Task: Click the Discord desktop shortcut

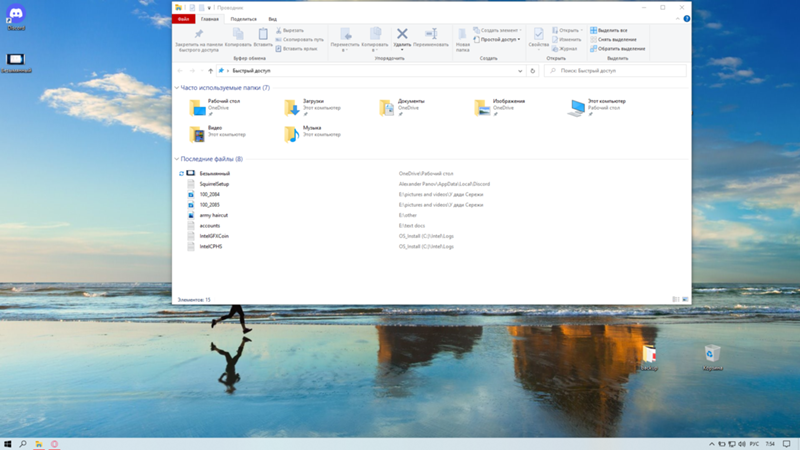Action: tap(16, 17)
